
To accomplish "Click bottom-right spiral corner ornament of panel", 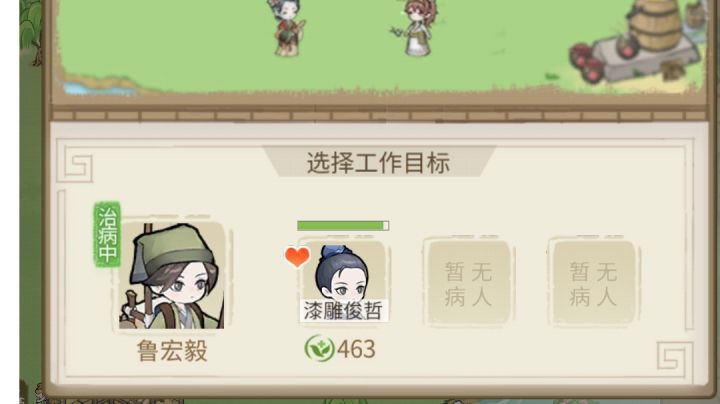I will 673,356.
